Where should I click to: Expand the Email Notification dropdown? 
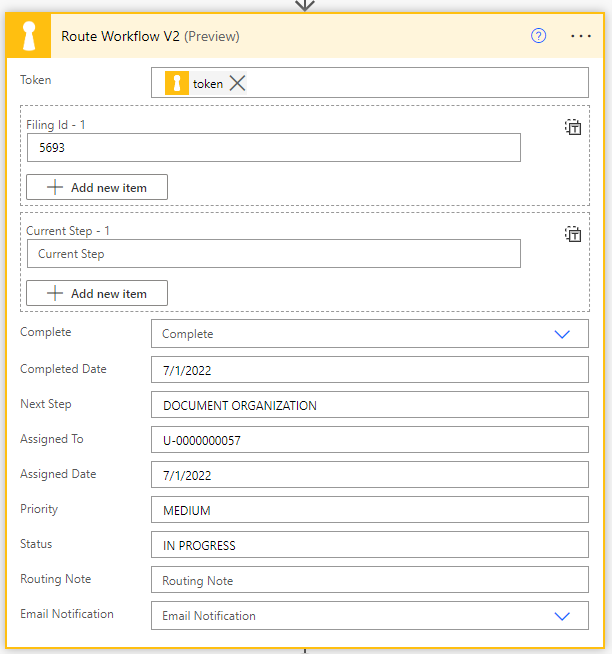tap(561, 616)
